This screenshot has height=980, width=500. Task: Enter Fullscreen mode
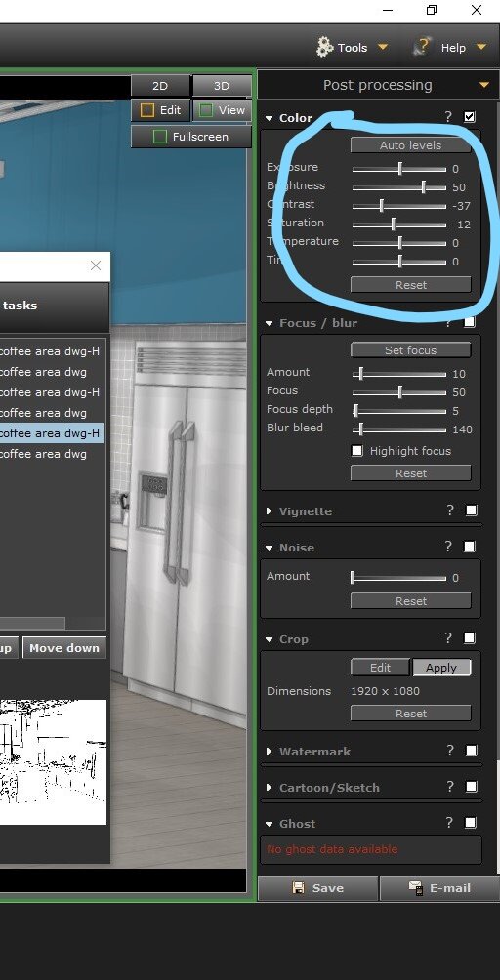(191, 137)
